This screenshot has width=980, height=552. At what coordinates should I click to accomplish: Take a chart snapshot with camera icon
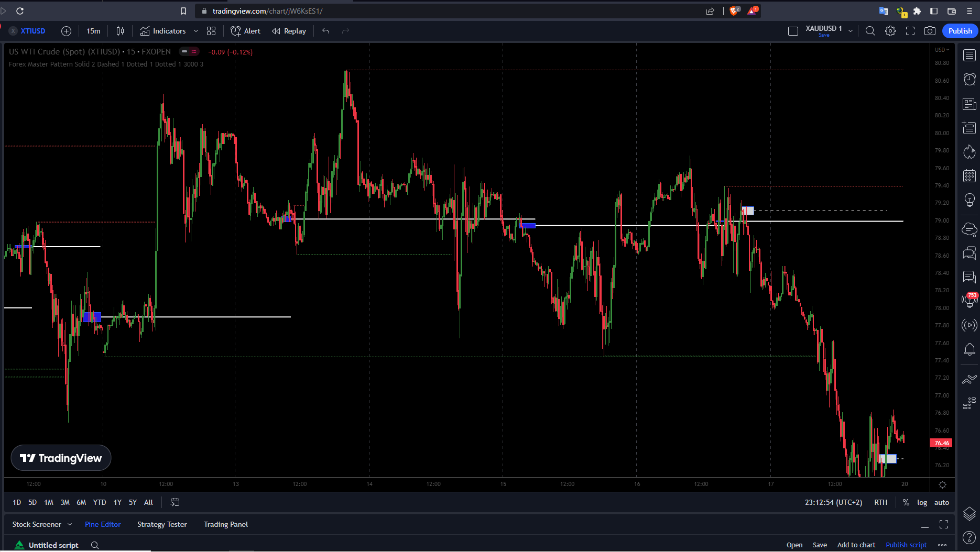[x=930, y=31]
